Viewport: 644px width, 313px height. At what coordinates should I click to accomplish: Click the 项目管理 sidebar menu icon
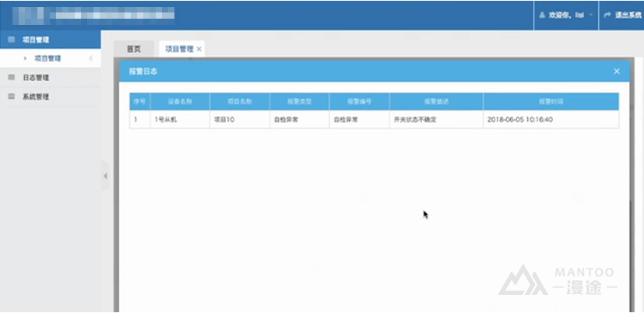tap(11, 39)
